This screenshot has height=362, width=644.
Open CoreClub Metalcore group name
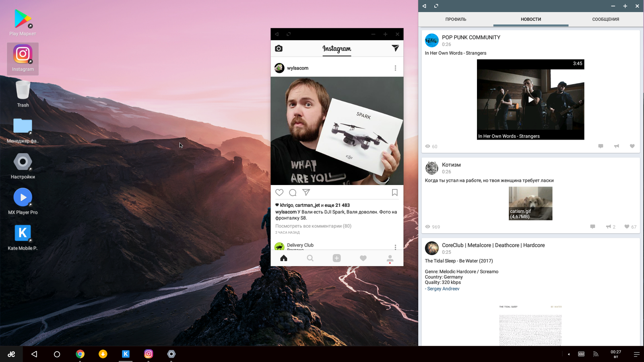(x=493, y=245)
